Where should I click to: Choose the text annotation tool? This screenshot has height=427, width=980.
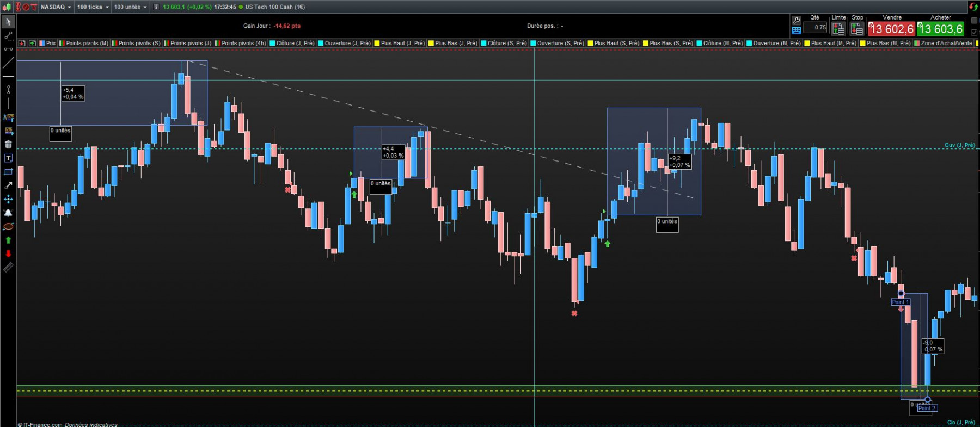click(8, 158)
